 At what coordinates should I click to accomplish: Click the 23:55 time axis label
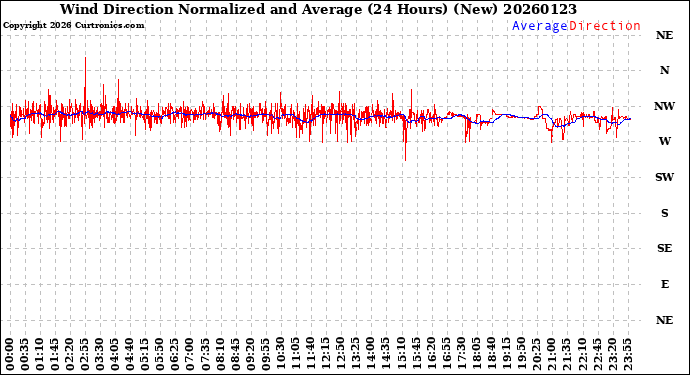(627, 354)
